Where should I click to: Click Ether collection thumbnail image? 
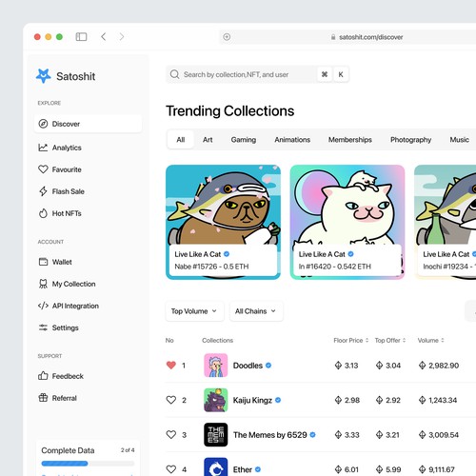coord(216,466)
